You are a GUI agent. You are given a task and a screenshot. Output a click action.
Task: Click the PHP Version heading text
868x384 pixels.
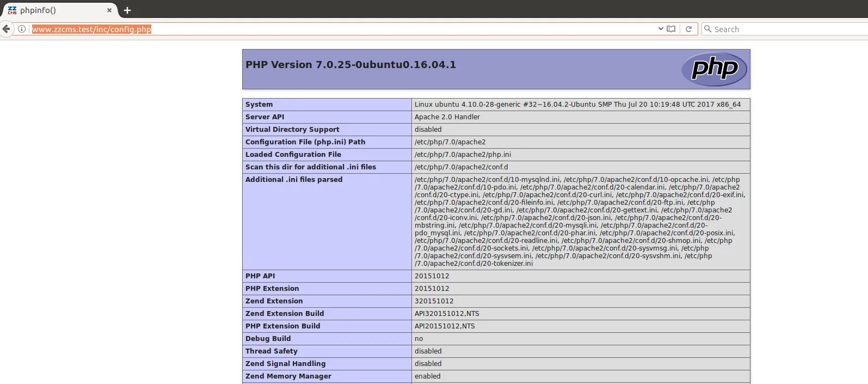click(350, 65)
